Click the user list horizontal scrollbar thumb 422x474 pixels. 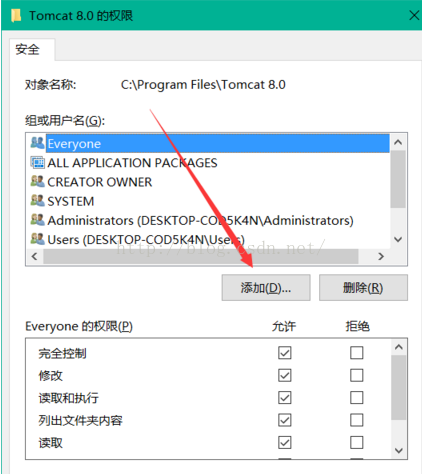click(x=201, y=256)
